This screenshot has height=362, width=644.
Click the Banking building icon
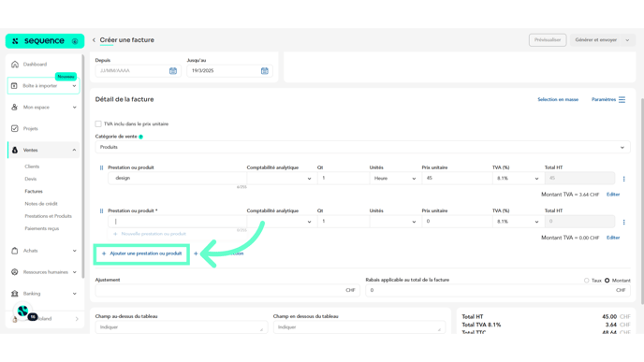click(x=15, y=294)
